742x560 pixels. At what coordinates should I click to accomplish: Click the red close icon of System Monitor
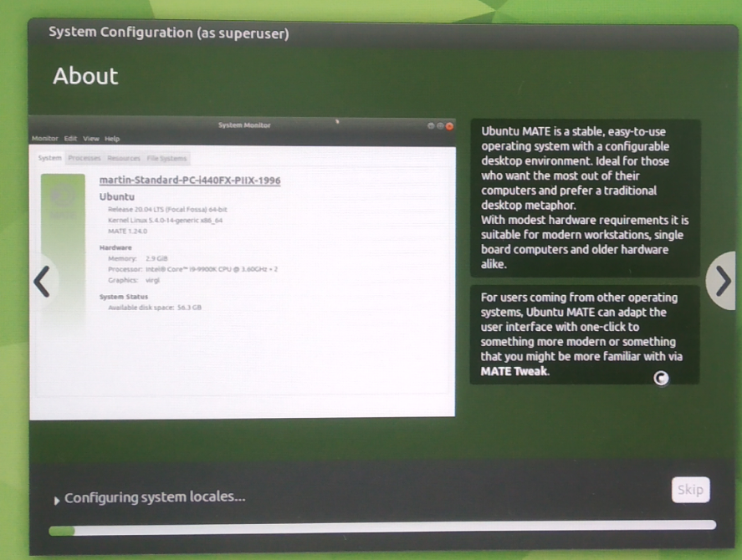point(449,126)
